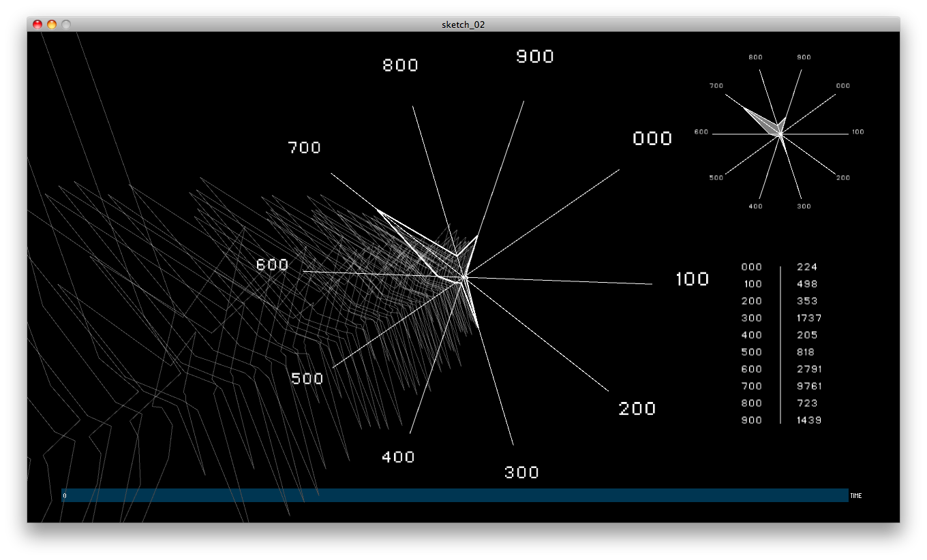
Task: Close the sketch_02 window with red button
Action: click(x=37, y=25)
